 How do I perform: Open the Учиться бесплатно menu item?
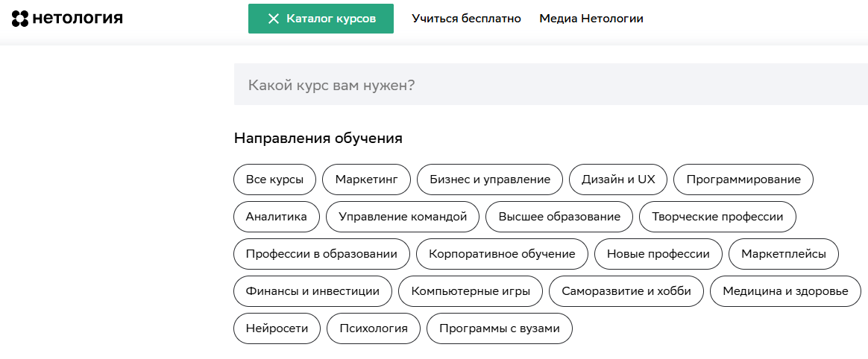point(466,19)
